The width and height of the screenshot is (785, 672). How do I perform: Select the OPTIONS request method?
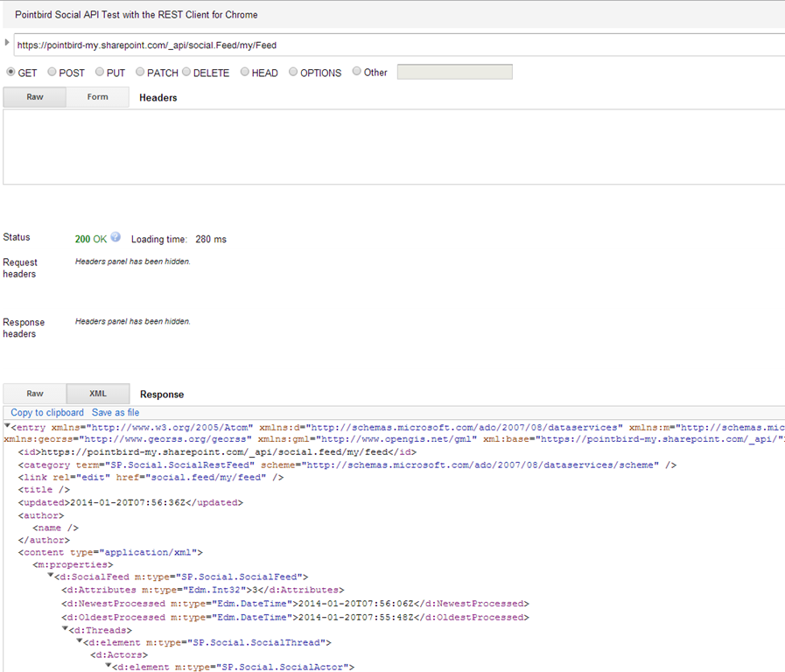tap(293, 72)
